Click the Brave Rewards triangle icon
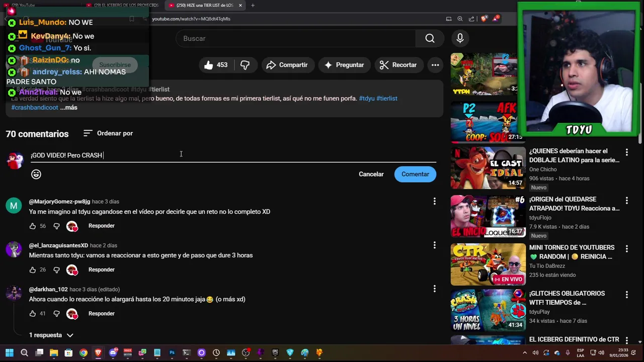644x362 pixels. point(496,19)
